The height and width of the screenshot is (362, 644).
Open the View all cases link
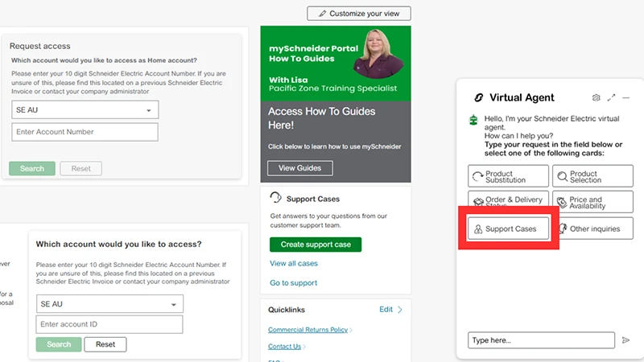294,264
